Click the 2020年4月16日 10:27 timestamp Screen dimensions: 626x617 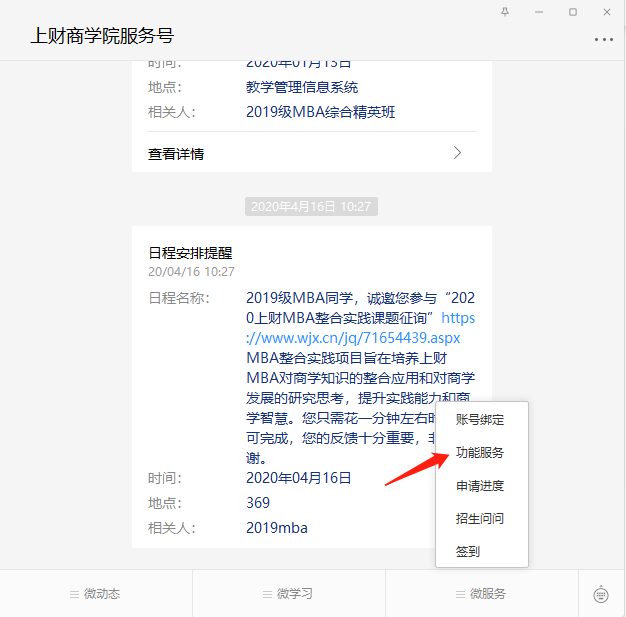[x=311, y=206]
